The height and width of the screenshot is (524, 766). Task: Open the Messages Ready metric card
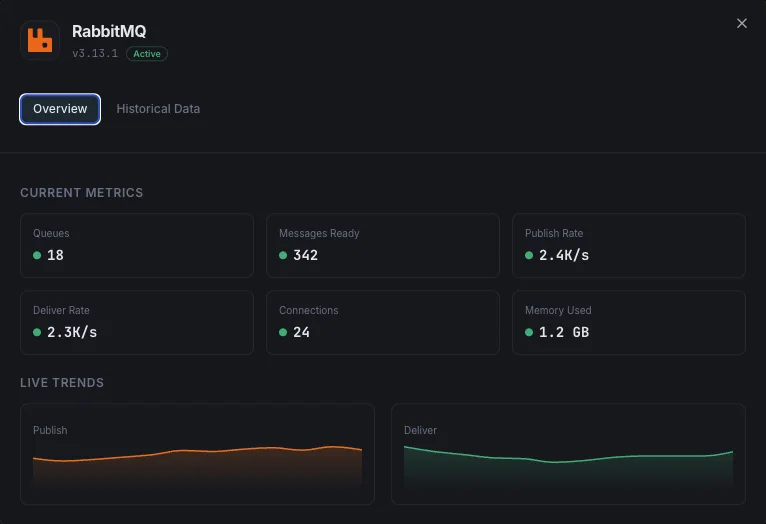[383, 245]
